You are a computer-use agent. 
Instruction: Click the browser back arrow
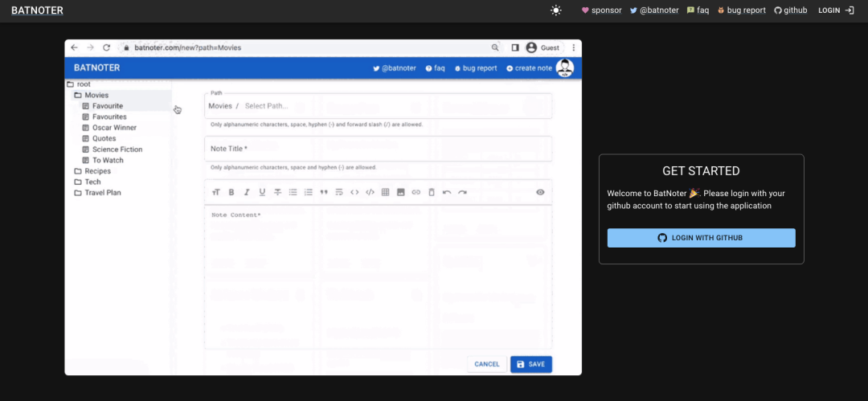point(74,47)
